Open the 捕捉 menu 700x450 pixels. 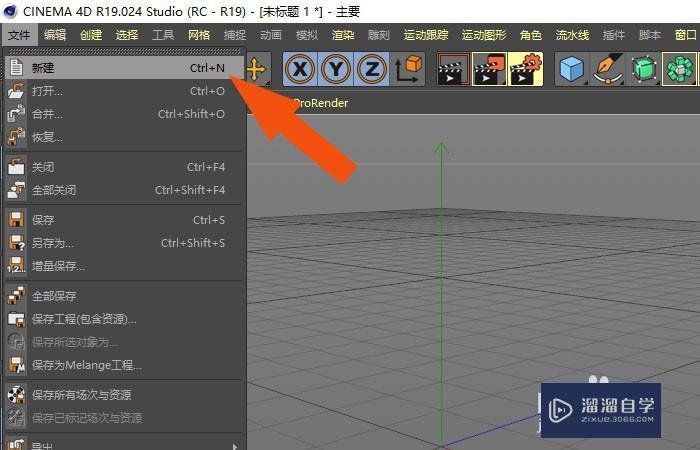(x=235, y=35)
